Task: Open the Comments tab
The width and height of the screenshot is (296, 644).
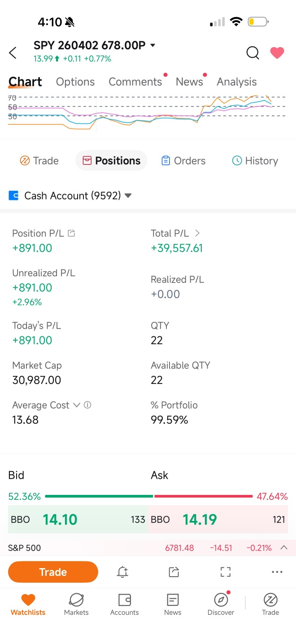Action: click(135, 82)
